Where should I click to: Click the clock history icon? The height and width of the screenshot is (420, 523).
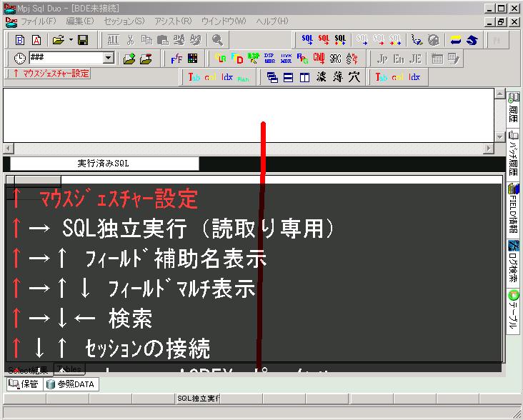(x=20, y=59)
